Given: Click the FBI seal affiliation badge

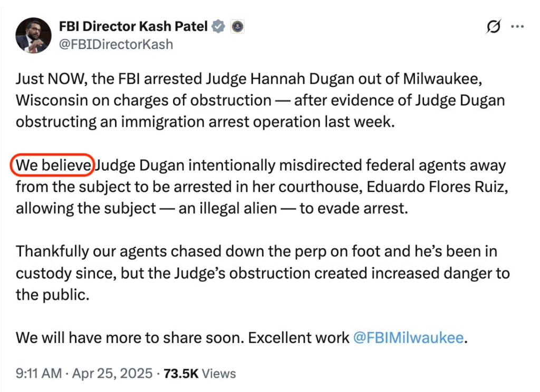Looking at the screenshot, I should coord(237,26).
